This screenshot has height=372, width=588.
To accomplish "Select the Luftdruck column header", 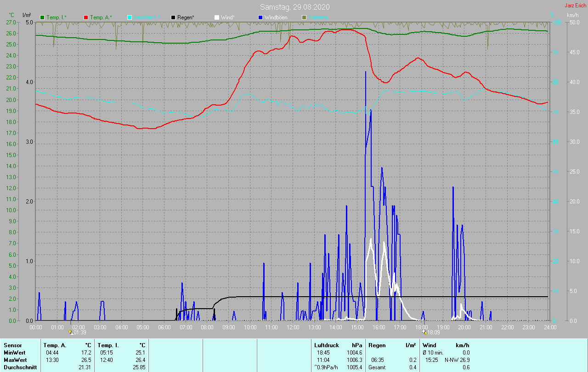I will 326,345.
